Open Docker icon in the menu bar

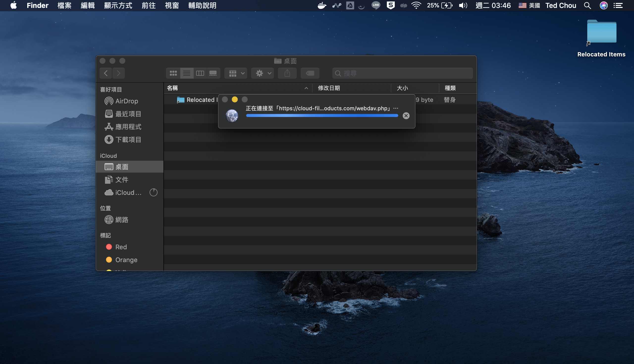click(322, 5)
